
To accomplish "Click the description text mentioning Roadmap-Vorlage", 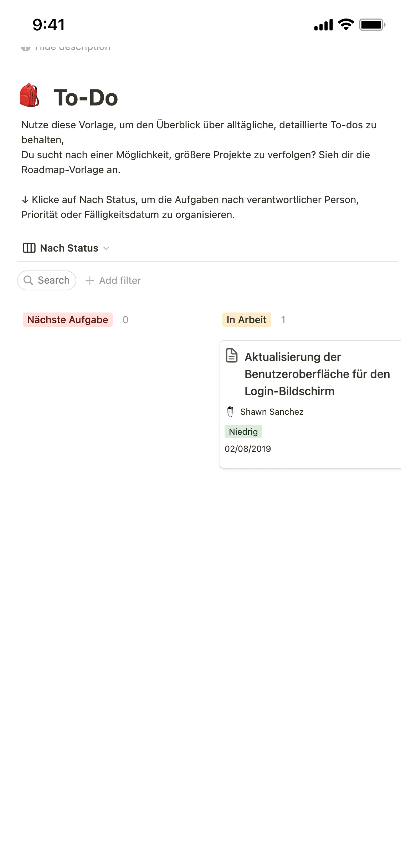I will coord(196,162).
